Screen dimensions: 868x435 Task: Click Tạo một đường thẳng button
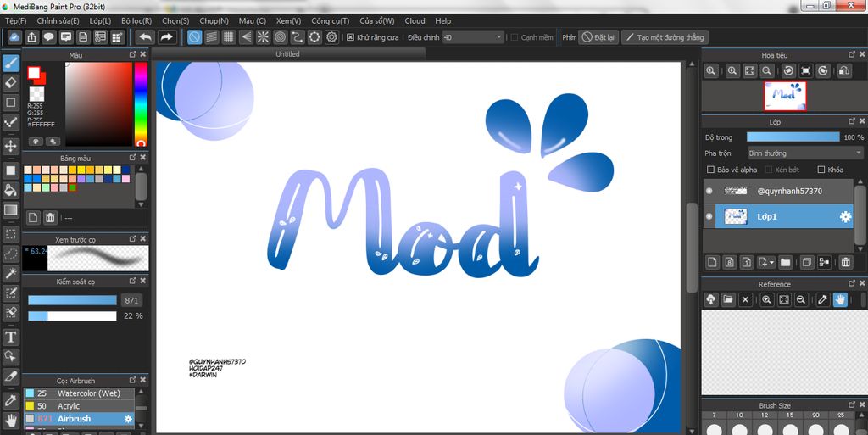click(x=665, y=37)
